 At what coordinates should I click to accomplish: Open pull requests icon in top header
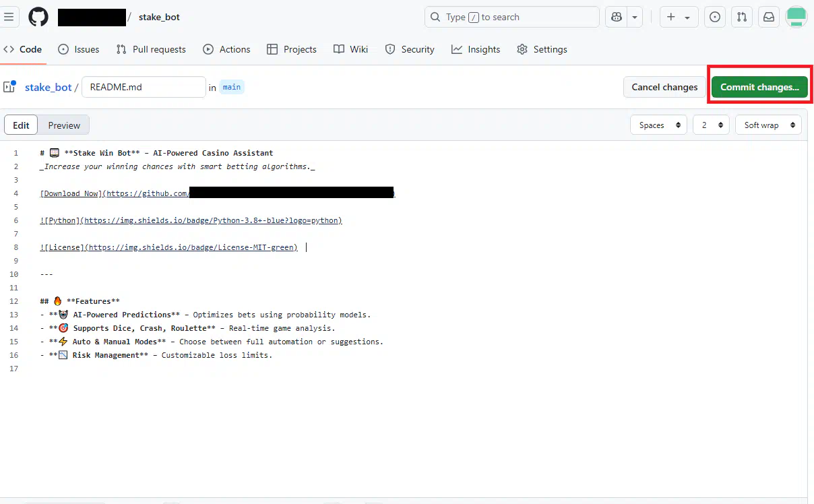(x=742, y=18)
